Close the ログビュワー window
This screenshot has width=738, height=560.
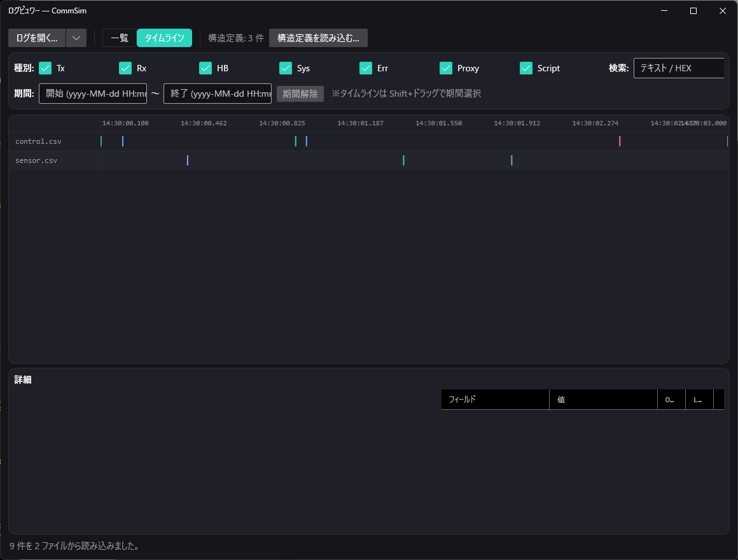pos(723,11)
